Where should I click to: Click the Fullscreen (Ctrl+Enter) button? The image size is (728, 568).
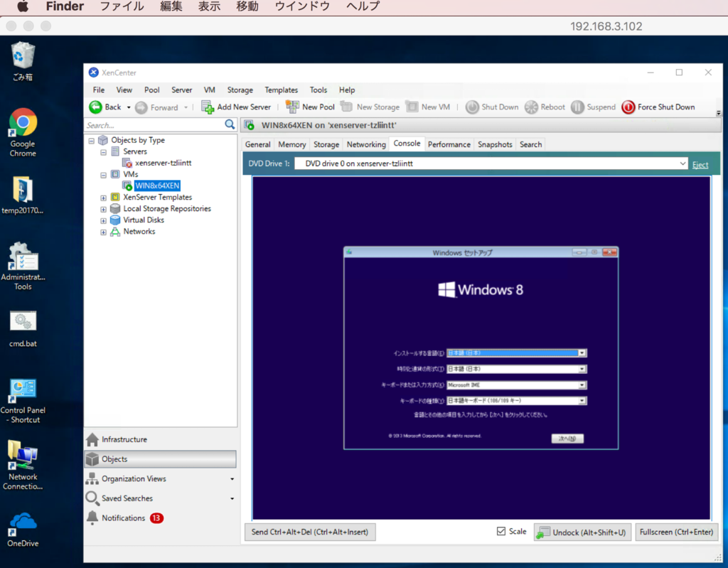pyautogui.click(x=677, y=532)
